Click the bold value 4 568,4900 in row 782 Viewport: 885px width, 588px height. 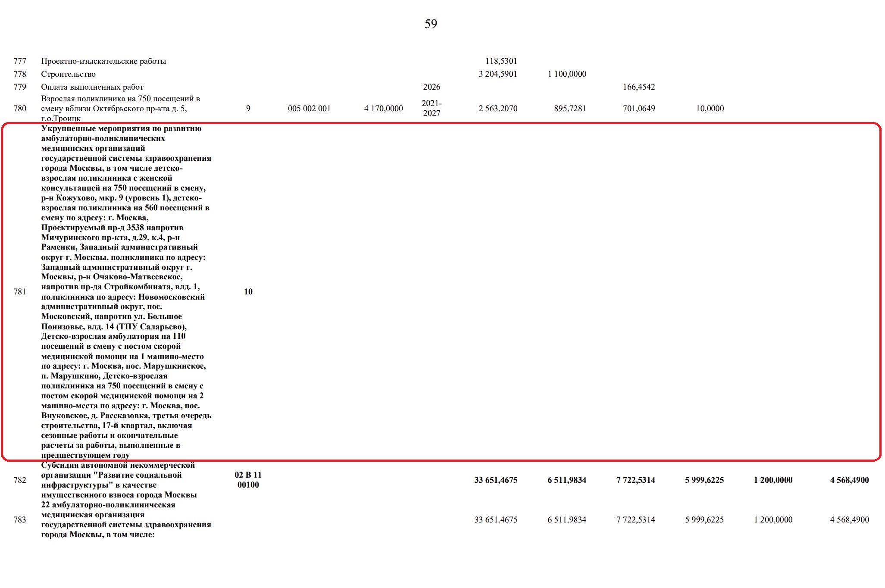(849, 480)
